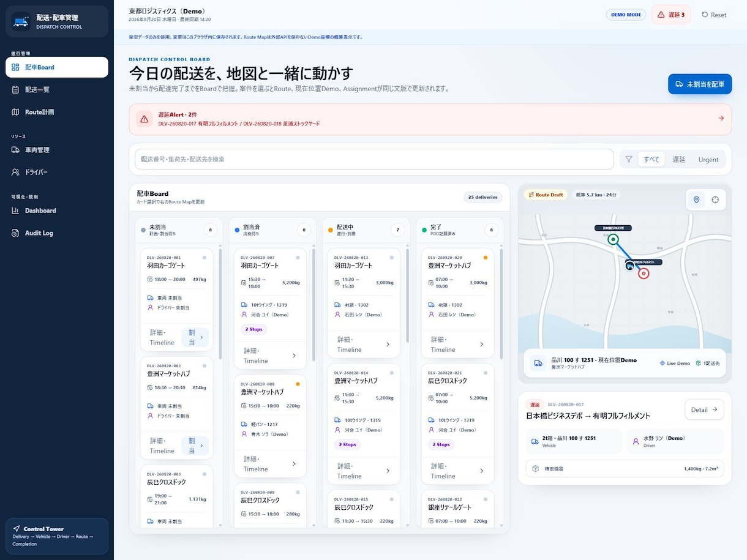Click the Control Tower navigation arrow icon

(17, 529)
